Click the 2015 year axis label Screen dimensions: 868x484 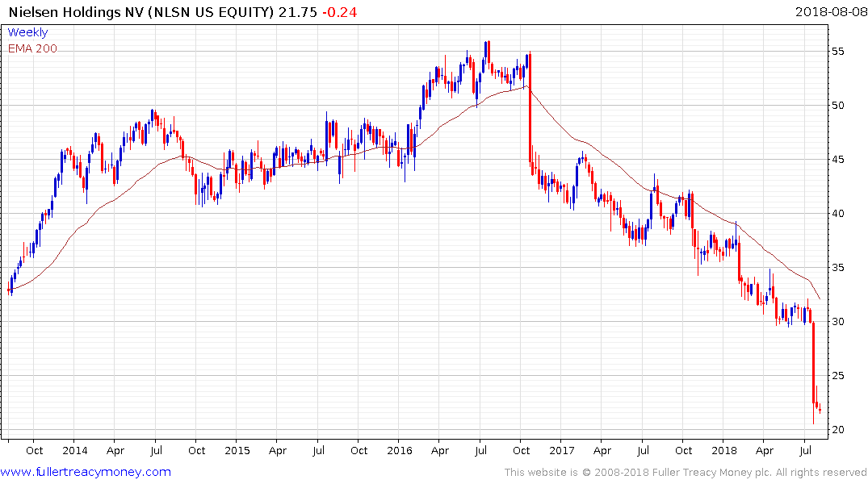click(237, 450)
